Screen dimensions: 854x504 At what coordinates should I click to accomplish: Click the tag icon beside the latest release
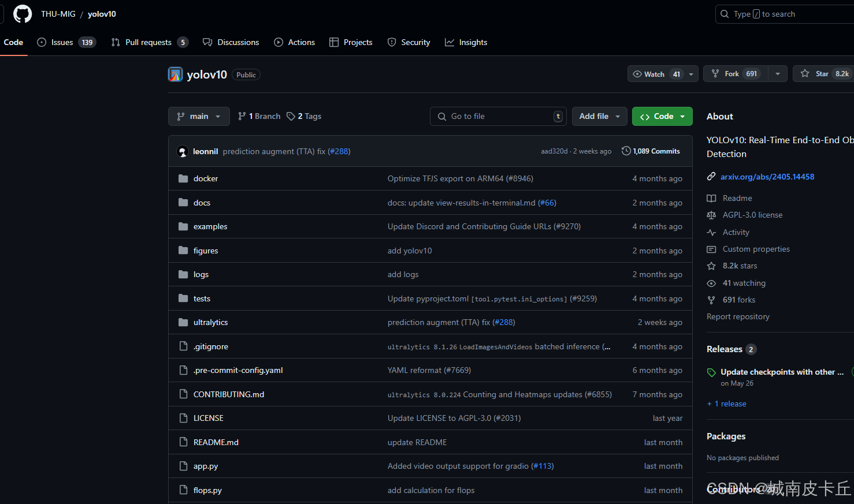tap(711, 372)
